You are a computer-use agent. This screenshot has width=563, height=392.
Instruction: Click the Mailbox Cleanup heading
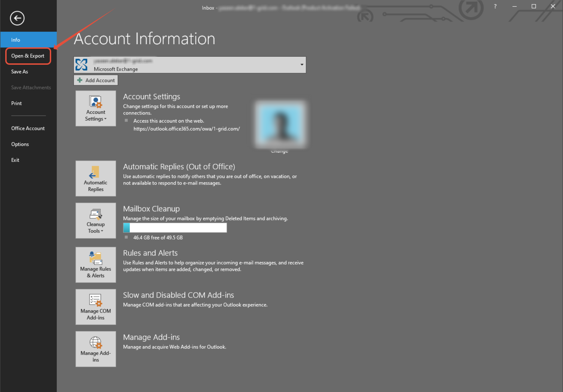point(151,209)
